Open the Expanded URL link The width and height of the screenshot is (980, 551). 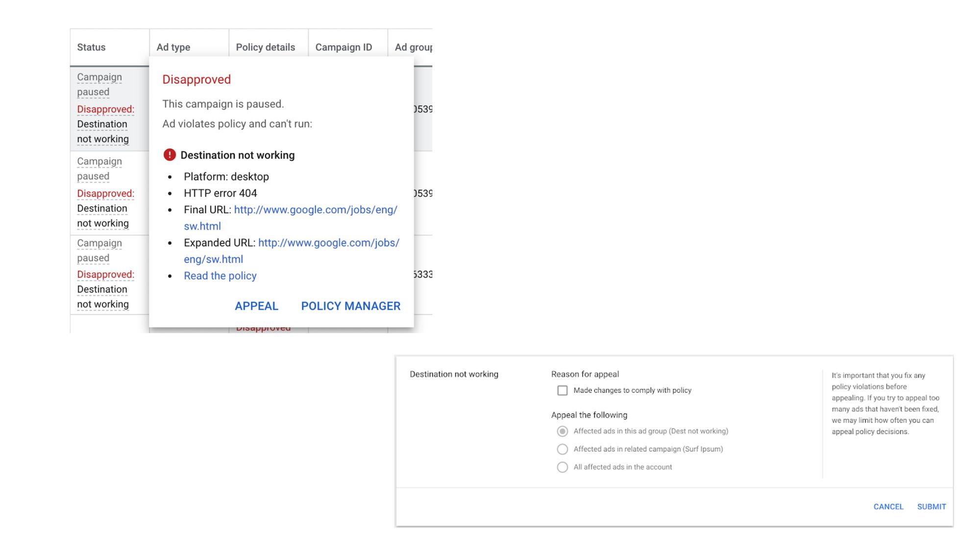pyautogui.click(x=328, y=242)
